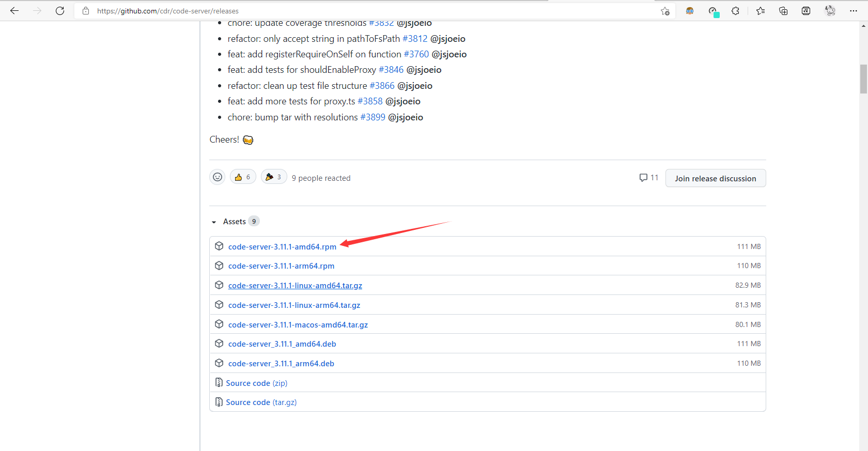Toggle the thumbs up reaction

click(243, 177)
